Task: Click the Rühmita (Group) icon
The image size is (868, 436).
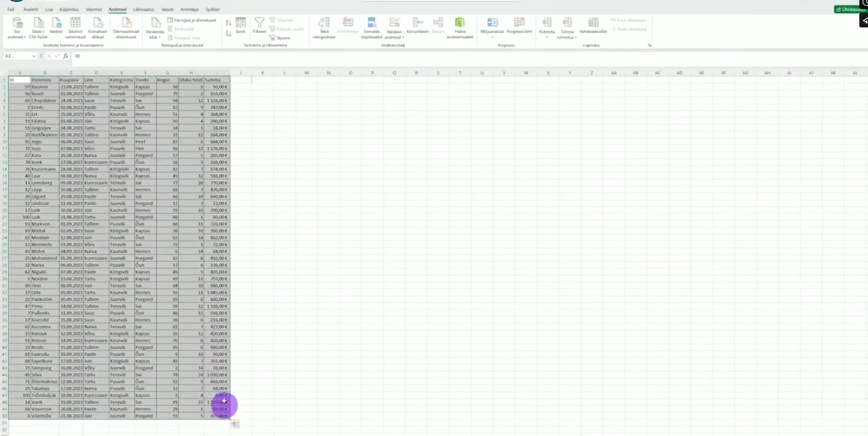Action: (x=547, y=23)
